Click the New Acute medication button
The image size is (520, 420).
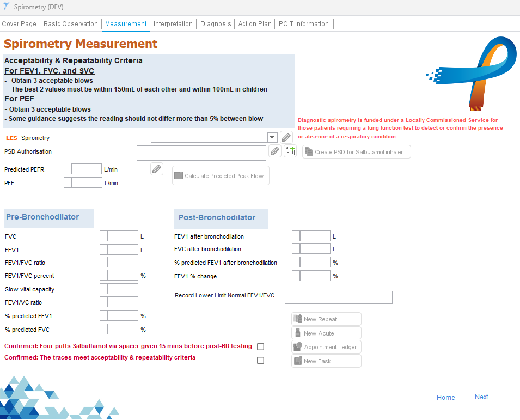pos(326,333)
